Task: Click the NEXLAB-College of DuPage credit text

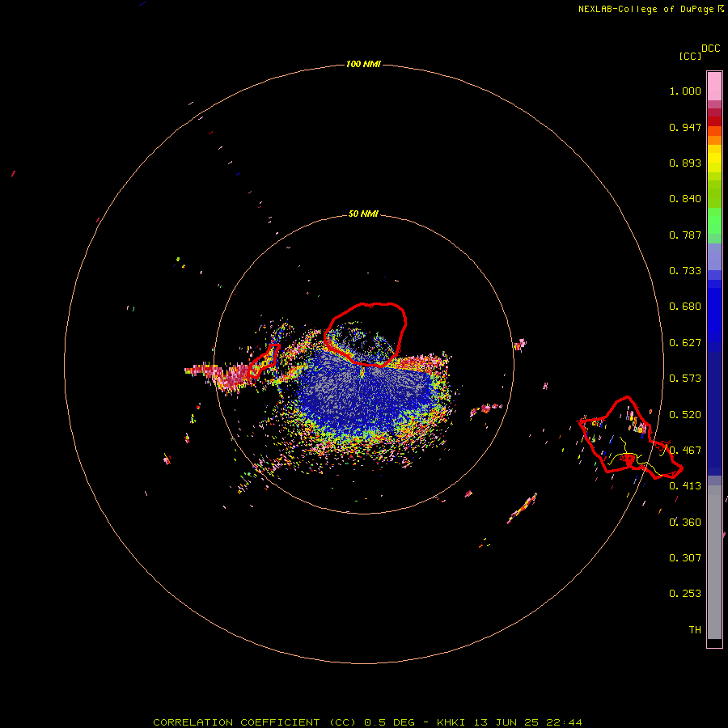Action: click(651, 9)
